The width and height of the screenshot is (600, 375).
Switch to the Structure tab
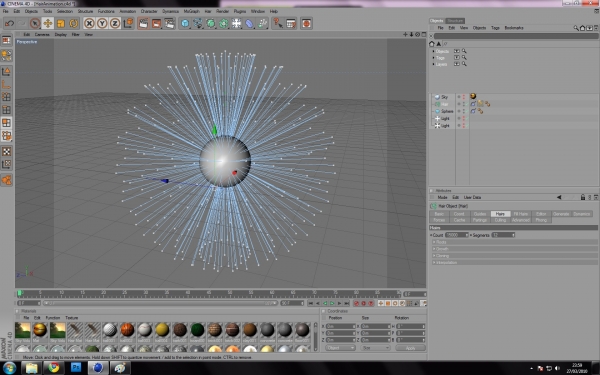[455, 21]
